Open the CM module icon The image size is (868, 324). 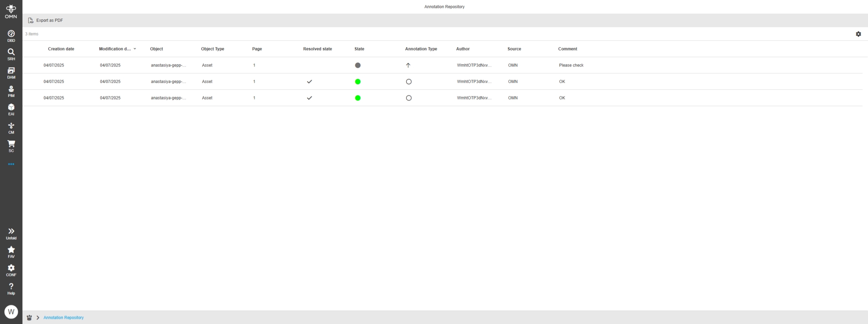(11, 128)
